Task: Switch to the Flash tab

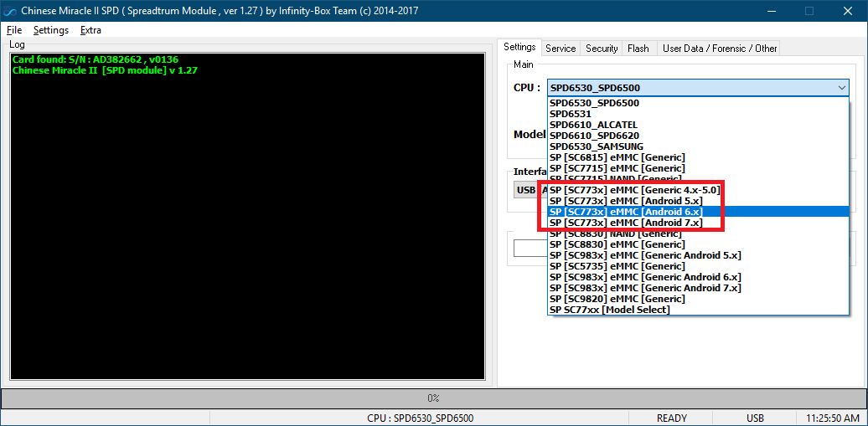Action: (638, 49)
